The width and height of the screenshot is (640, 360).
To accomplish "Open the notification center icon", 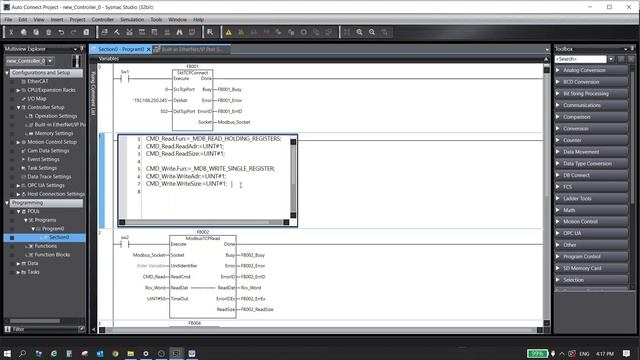I will (x=627, y=353).
